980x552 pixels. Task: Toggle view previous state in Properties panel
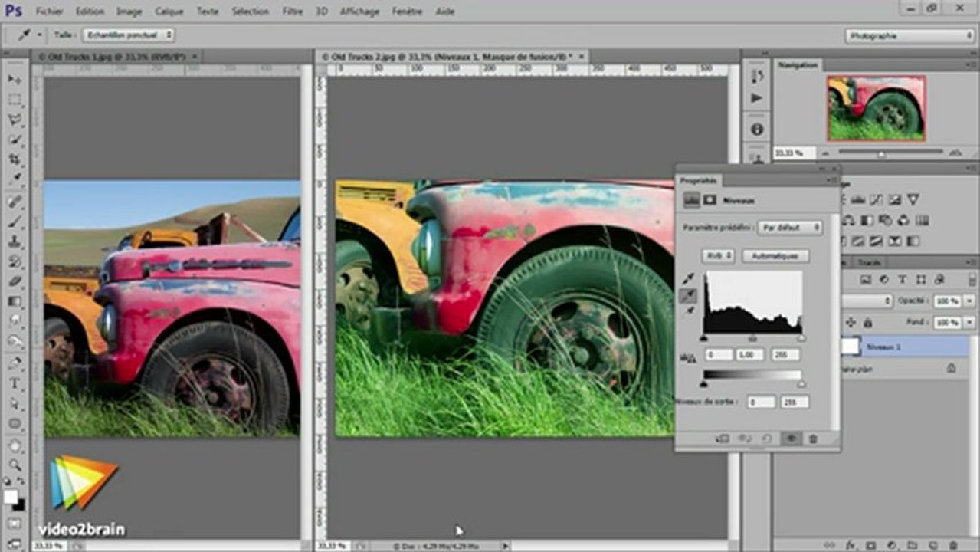click(x=744, y=439)
